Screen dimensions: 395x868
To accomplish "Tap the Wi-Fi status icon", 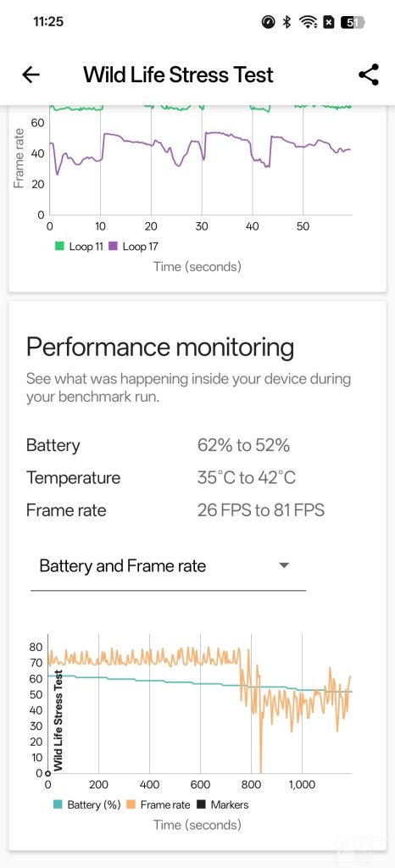I will (x=307, y=22).
